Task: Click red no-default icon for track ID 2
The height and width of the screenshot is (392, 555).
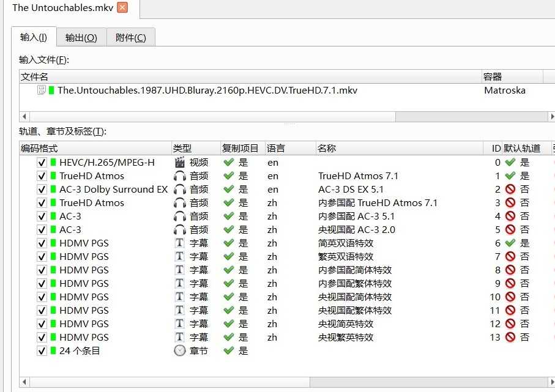Action: (510, 190)
